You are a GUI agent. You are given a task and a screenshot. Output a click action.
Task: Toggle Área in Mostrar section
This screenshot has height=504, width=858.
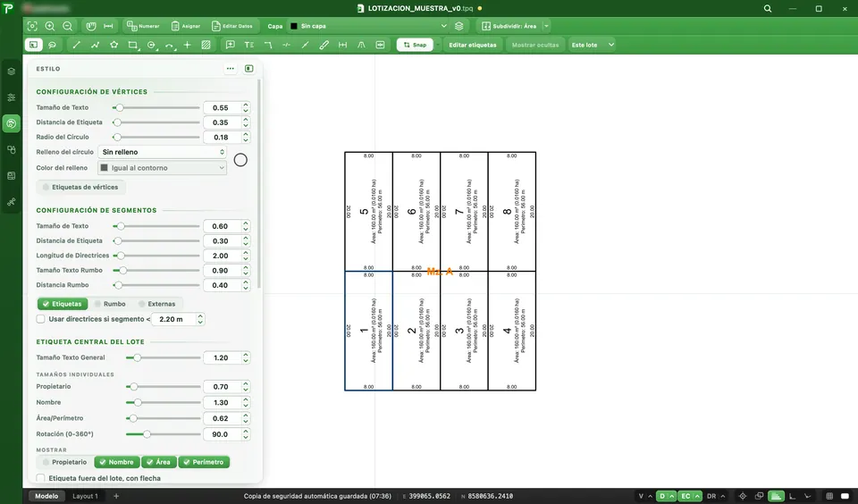pyautogui.click(x=158, y=462)
